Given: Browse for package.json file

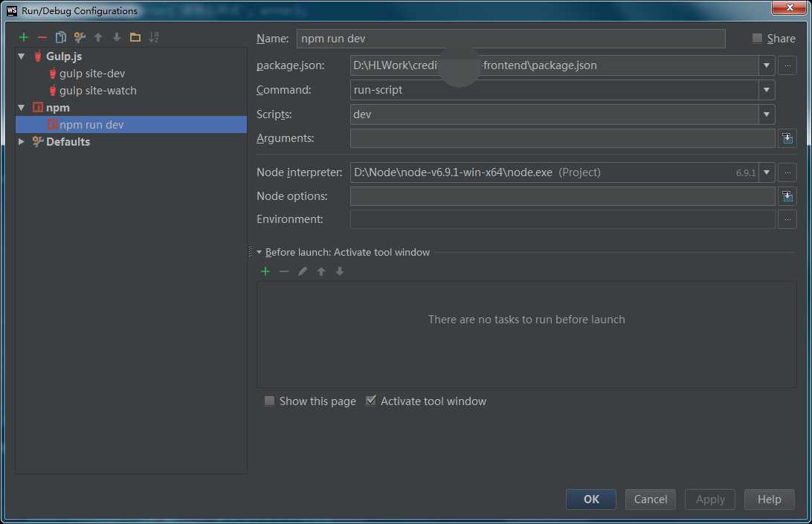Looking at the screenshot, I should tap(787, 65).
